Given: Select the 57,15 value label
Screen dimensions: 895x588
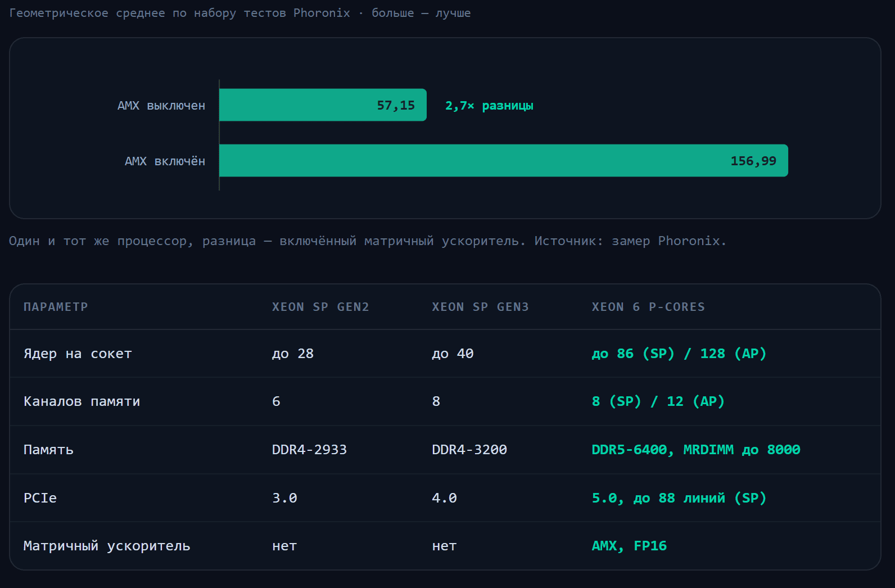Looking at the screenshot, I should click(396, 105).
